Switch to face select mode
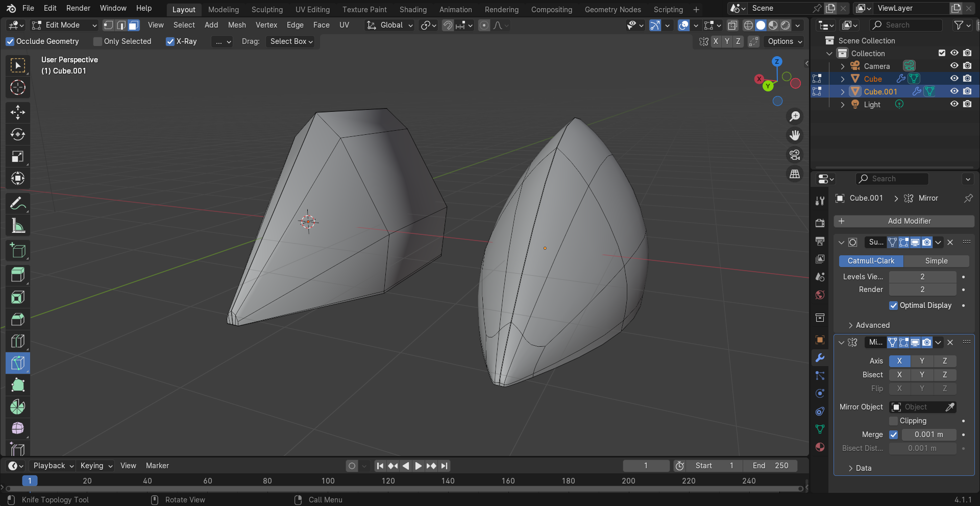 [134, 25]
